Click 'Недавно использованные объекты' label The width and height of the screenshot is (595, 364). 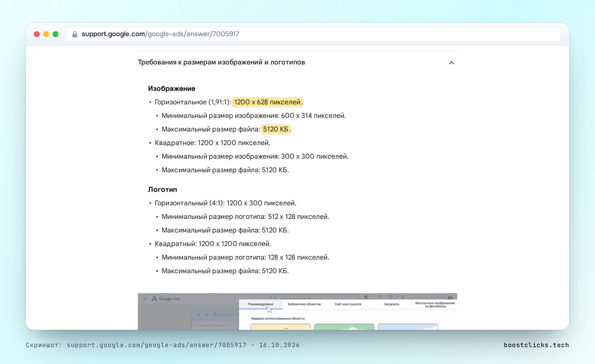tap(278, 318)
